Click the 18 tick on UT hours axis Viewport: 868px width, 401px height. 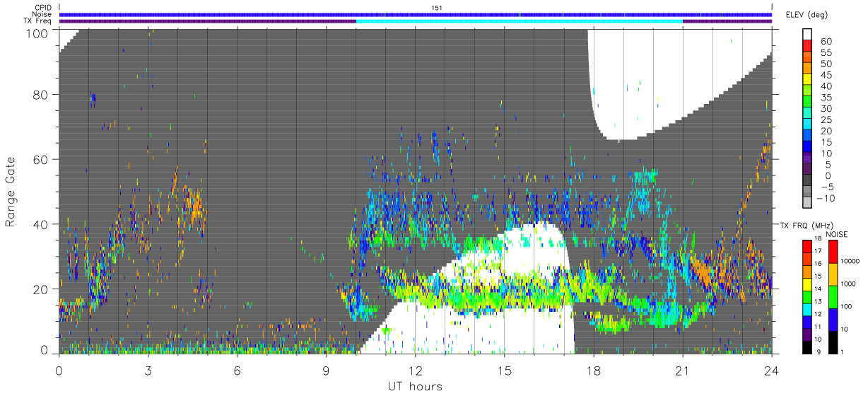coord(594,369)
